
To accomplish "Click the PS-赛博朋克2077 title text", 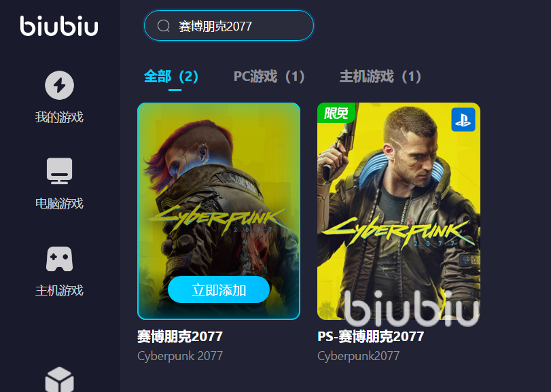I will pyautogui.click(x=371, y=336).
